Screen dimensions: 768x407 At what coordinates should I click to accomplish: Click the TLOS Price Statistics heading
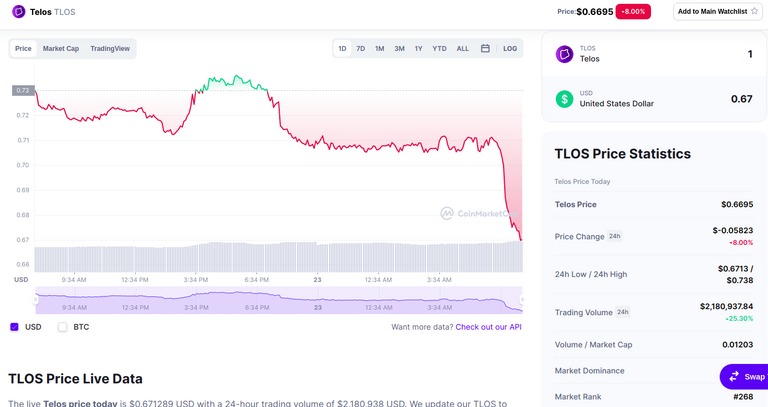(623, 154)
